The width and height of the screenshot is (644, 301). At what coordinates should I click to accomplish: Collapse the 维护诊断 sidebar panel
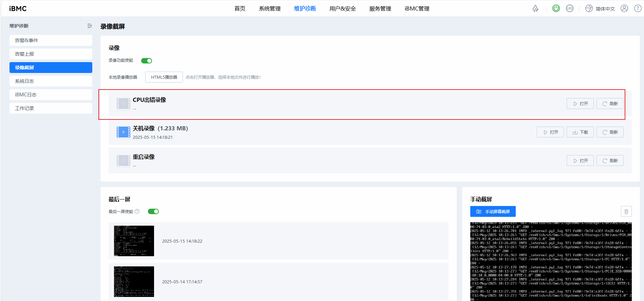[89, 26]
